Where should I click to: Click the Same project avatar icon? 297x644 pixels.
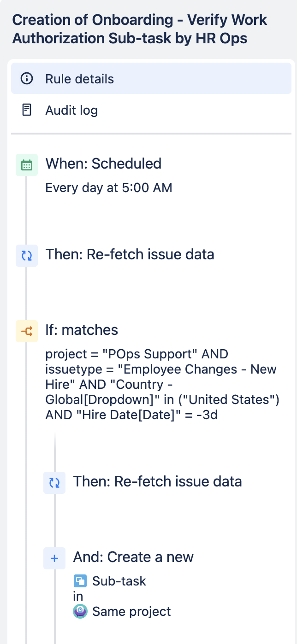coord(80,611)
